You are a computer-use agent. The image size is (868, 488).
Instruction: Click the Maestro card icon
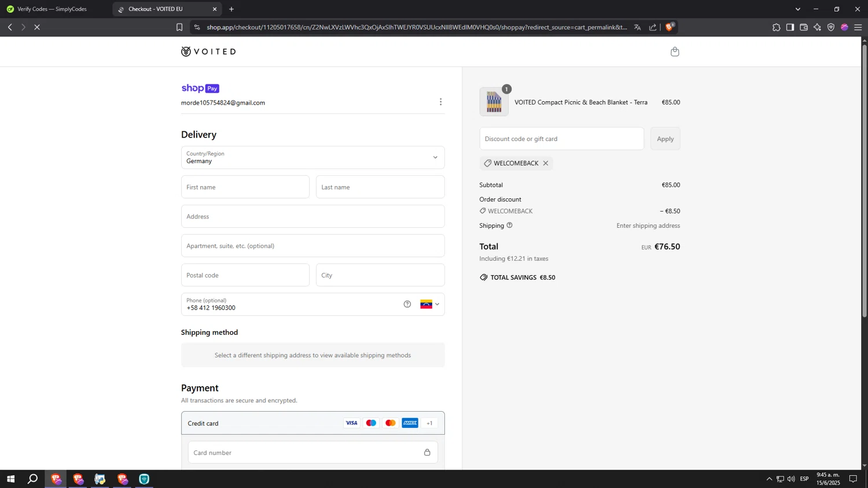click(x=371, y=423)
